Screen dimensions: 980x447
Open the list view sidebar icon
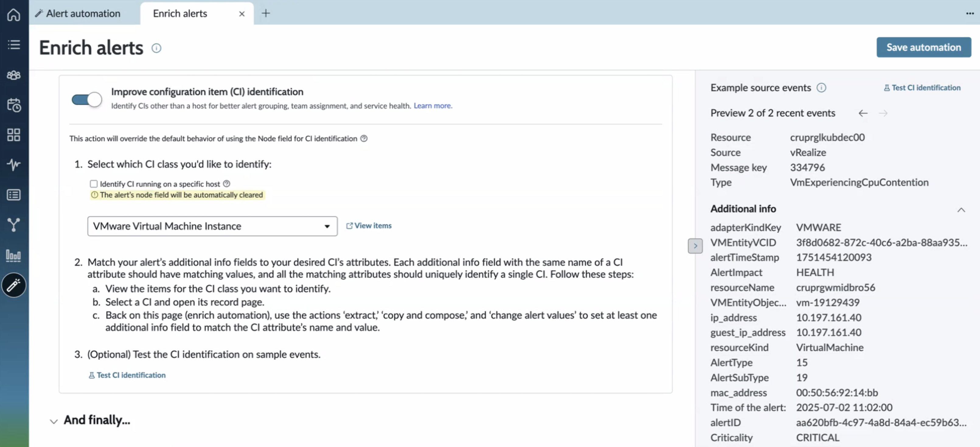click(14, 44)
